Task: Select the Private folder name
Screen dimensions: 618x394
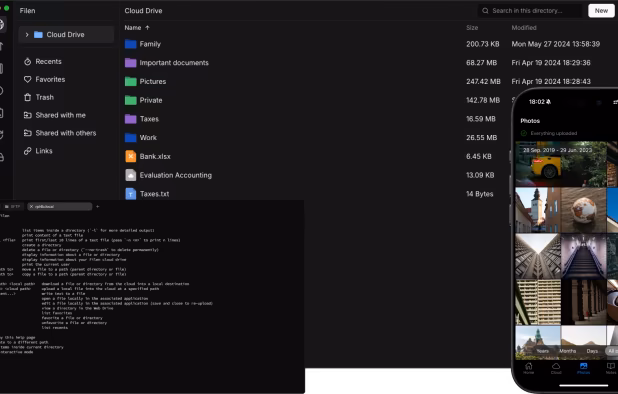Action: point(151,100)
